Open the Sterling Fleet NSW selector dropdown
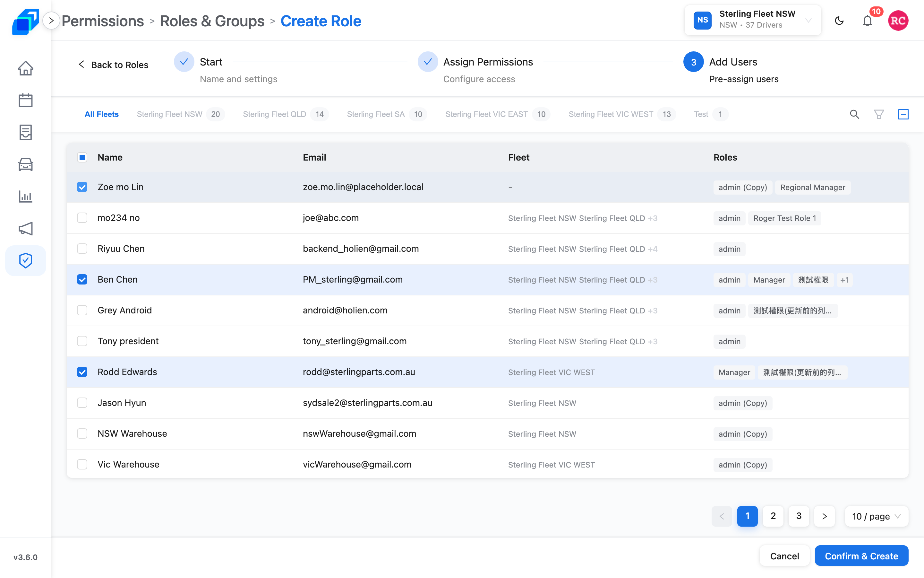 click(x=753, y=20)
